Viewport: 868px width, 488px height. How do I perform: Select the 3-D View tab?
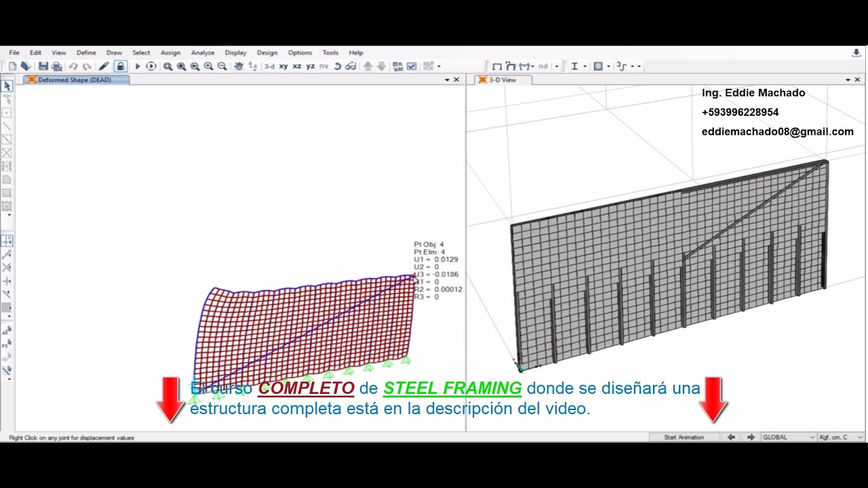[502, 80]
